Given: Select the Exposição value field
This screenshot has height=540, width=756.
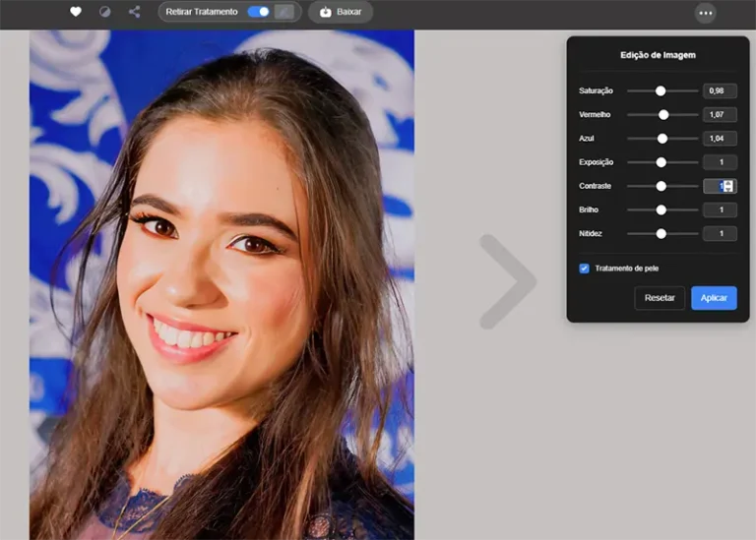Looking at the screenshot, I should point(720,162).
